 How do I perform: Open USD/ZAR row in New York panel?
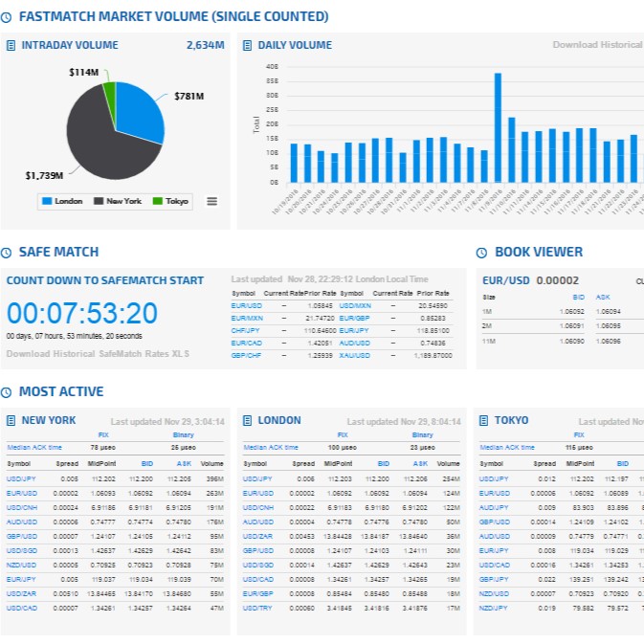[x=115, y=594]
